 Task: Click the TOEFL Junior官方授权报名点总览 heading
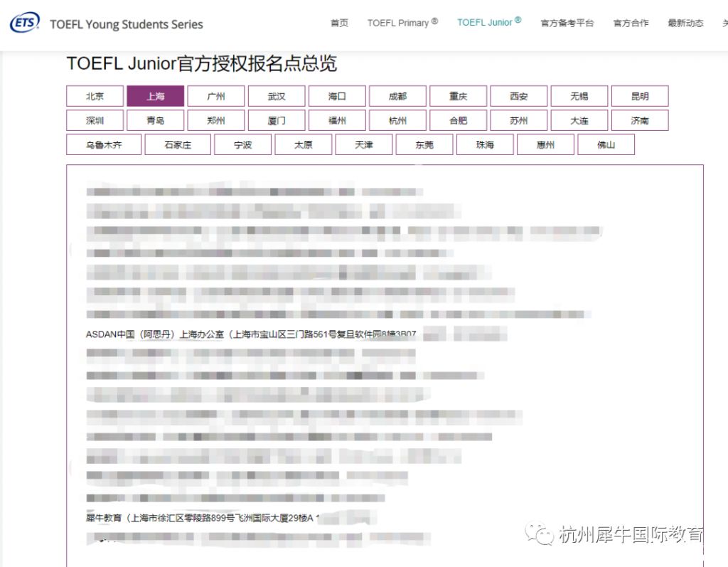point(201,63)
